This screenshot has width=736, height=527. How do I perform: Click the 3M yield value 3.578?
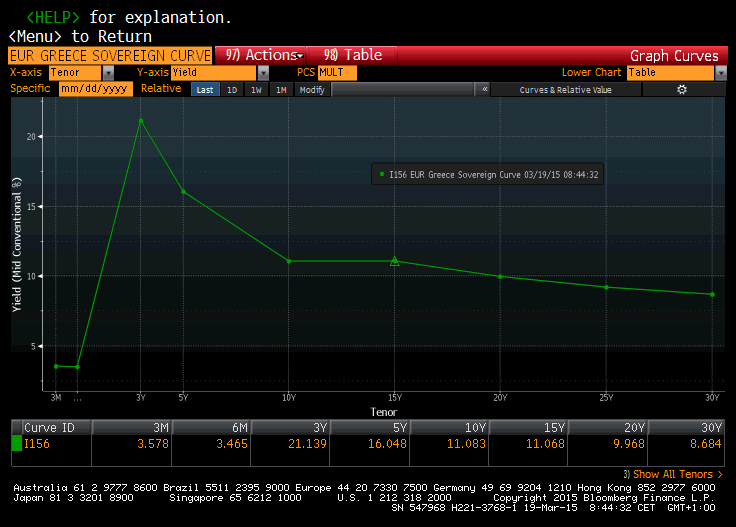153,443
